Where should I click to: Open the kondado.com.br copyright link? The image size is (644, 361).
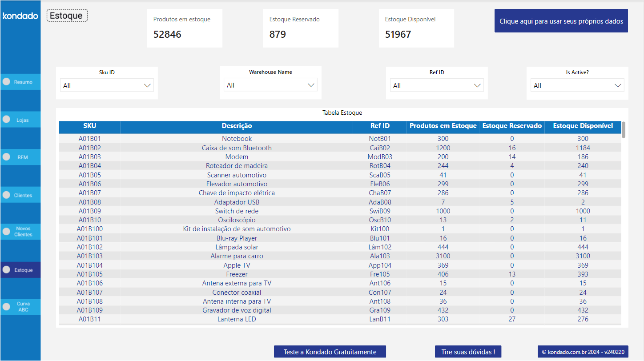click(x=583, y=351)
